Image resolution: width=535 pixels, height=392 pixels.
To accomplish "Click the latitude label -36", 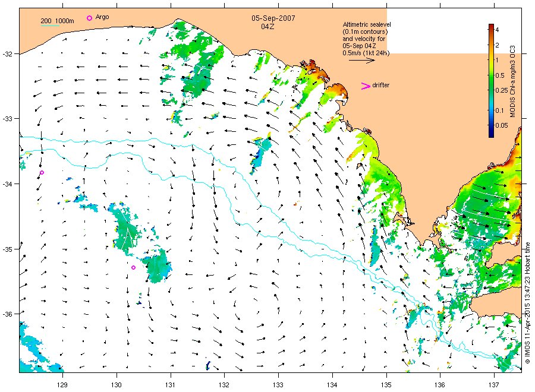I will 8,314.
